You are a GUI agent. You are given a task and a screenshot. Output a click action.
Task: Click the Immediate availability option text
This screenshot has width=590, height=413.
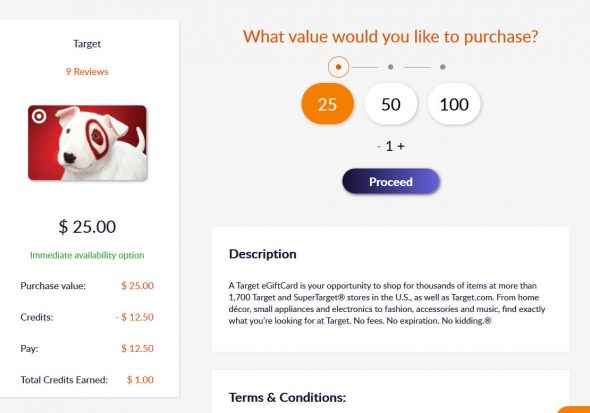coord(87,255)
